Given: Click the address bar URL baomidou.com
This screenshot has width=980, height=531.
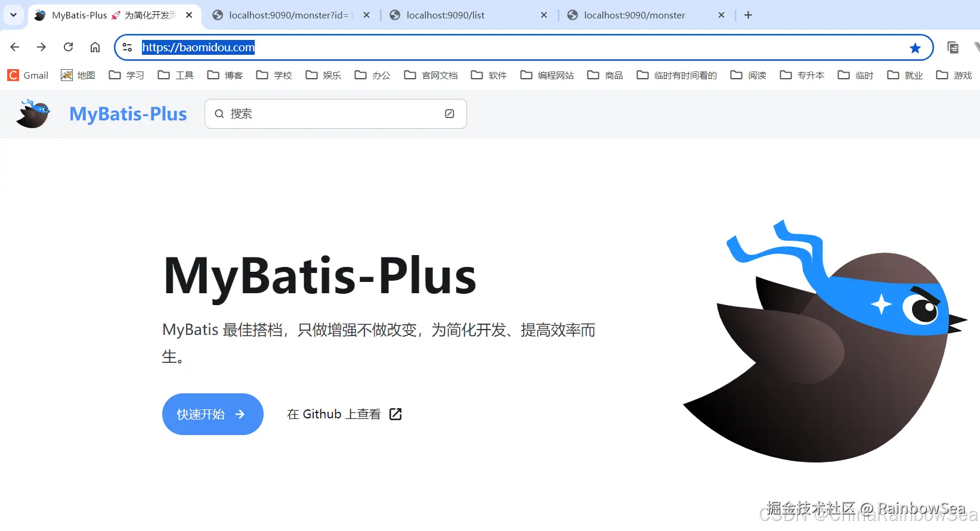Looking at the screenshot, I should (x=198, y=47).
